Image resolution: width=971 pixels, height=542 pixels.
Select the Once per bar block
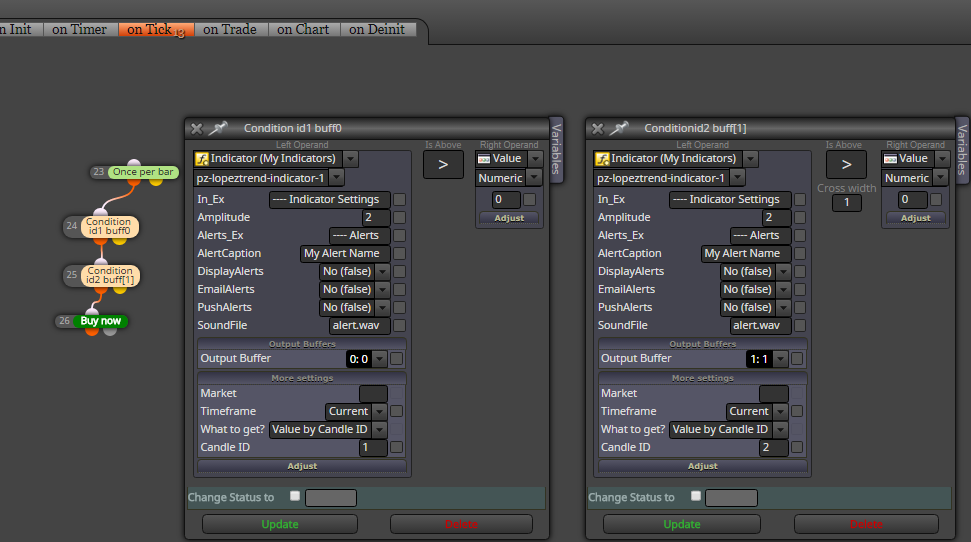coord(143,172)
